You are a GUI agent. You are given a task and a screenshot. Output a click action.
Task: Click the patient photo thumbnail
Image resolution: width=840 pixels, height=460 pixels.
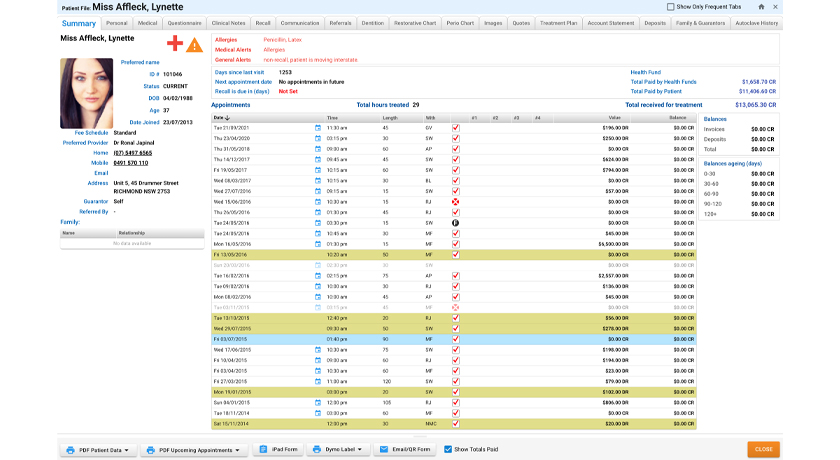pos(87,93)
